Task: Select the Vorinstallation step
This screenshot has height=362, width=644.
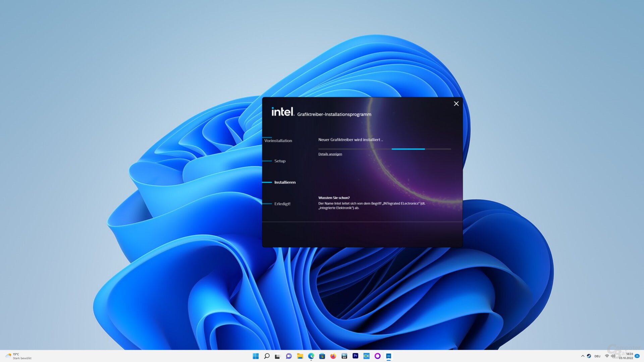Action: [278, 141]
